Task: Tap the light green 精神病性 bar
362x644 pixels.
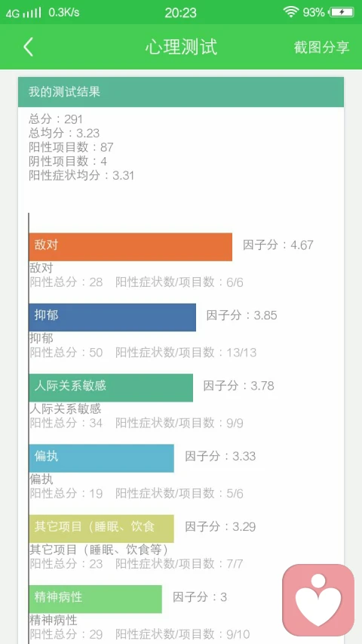Action: point(95,599)
